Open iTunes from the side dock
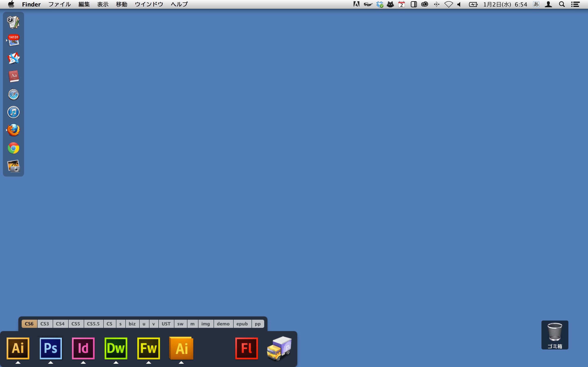588x367 pixels. click(13, 112)
